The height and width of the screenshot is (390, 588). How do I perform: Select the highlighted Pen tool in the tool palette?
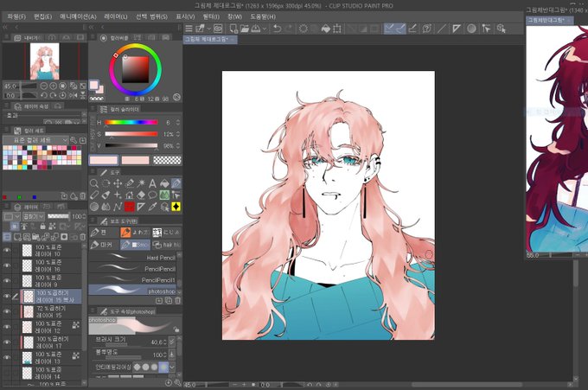click(x=176, y=183)
